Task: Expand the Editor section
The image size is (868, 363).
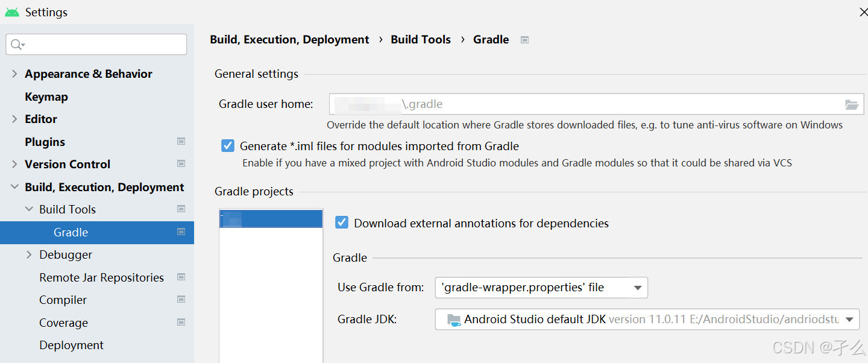Action: coord(14,119)
